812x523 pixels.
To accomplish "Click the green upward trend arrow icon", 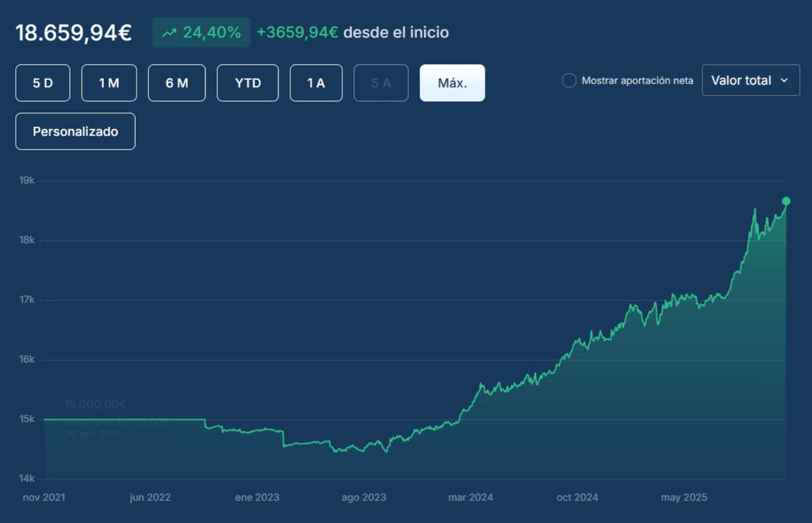I will 169,32.
